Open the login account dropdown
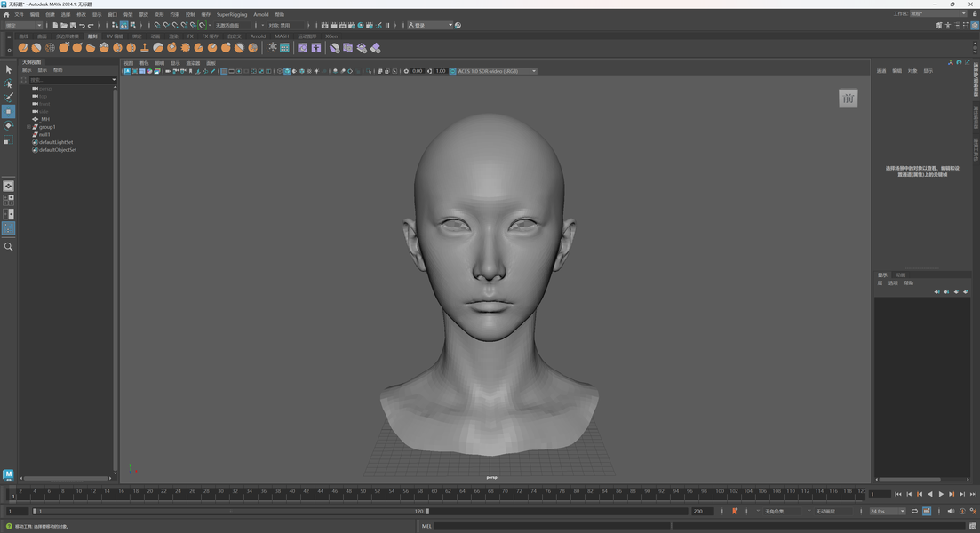This screenshot has height=533, width=980. click(x=430, y=25)
